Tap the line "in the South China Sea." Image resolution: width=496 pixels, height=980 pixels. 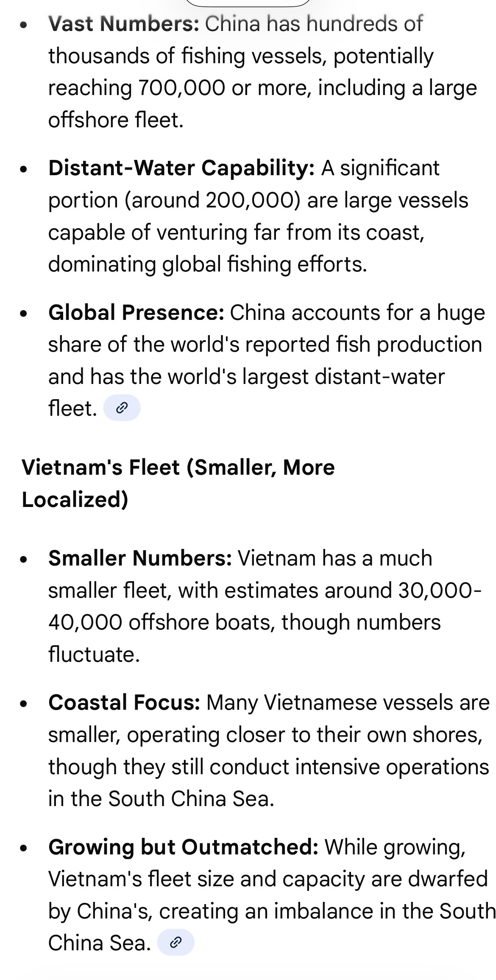pyautogui.click(x=162, y=798)
